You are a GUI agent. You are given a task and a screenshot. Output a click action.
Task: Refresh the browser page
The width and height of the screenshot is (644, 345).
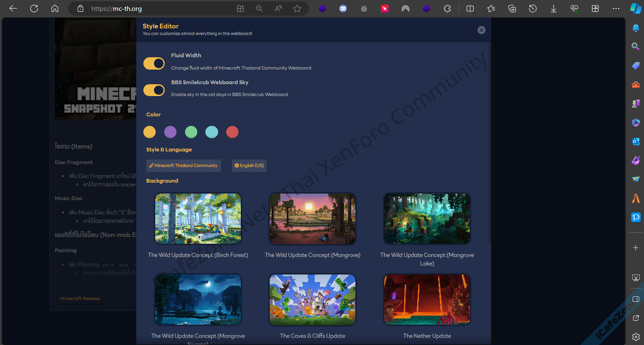pyautogui.click(x=34, y=9)
